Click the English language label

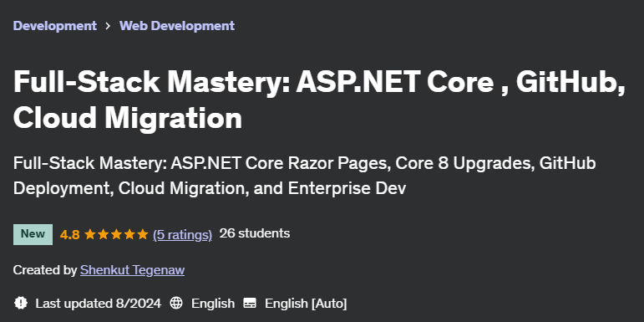[213, 304]
